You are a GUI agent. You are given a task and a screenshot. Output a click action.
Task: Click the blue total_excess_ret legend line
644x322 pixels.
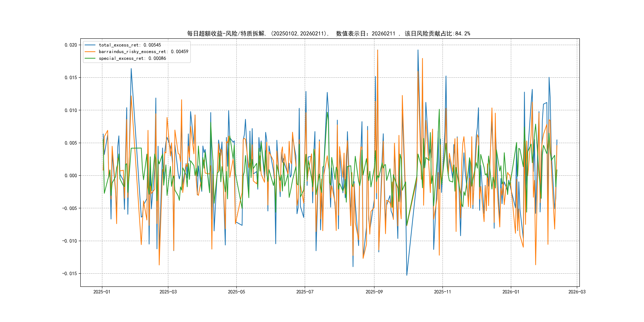coord(90,45)
